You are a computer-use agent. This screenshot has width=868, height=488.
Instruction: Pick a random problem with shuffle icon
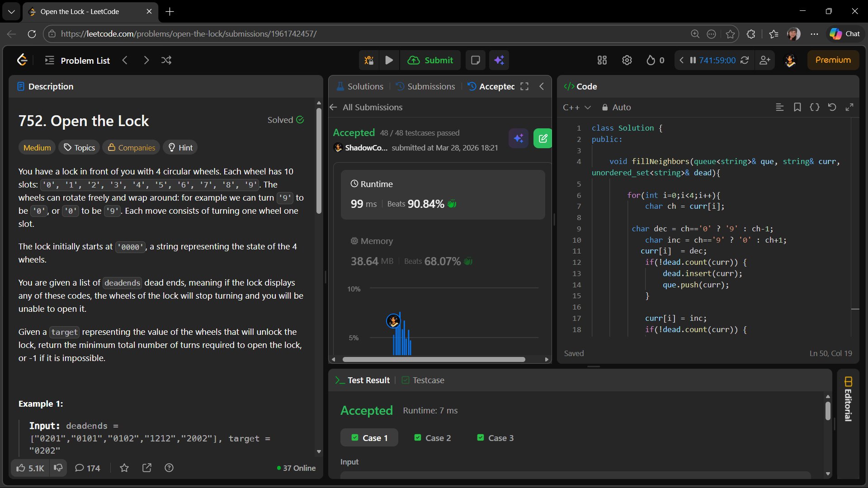tap(166, 60)
